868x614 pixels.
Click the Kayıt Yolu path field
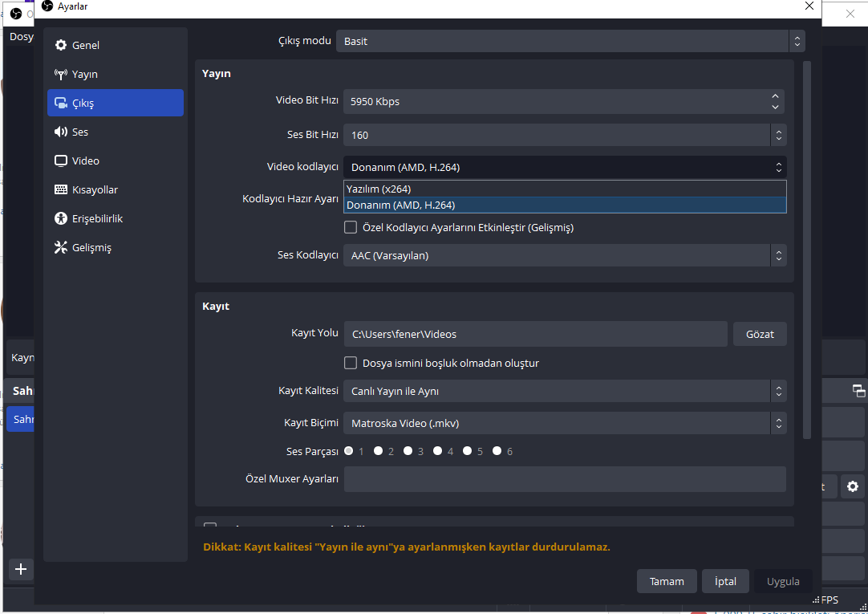tap(535, 335)
